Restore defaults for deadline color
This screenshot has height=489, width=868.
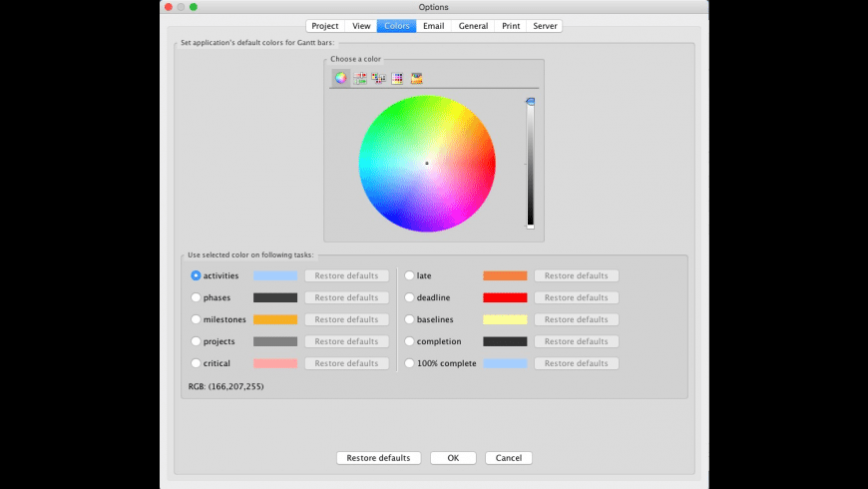[x=577, y=297]
